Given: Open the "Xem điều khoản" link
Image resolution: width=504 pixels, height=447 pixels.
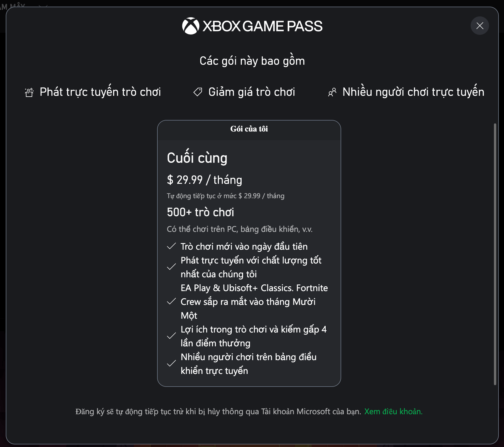Looking at the screenshot, I should (393, 412).
